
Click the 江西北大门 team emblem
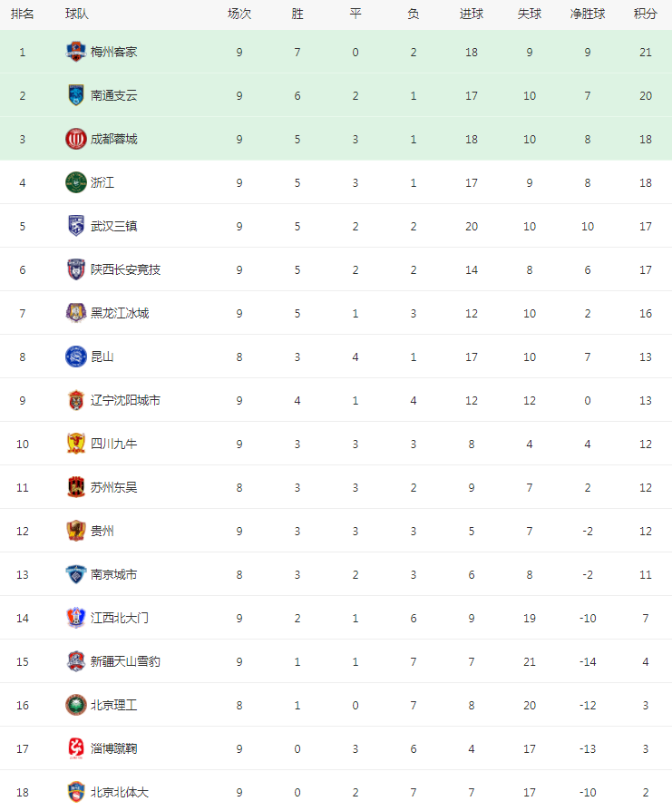pyautogui.click(x=76, y=618)
